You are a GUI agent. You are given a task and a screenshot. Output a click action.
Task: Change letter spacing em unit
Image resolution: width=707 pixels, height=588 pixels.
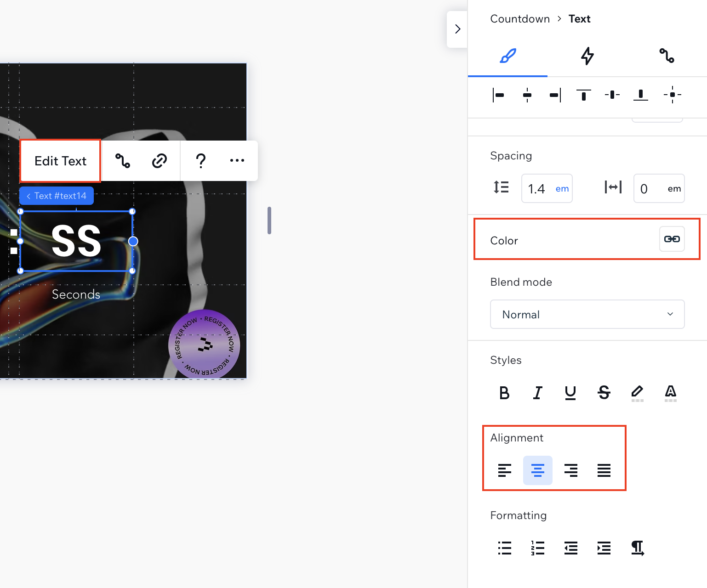click(x=674, y=189)
